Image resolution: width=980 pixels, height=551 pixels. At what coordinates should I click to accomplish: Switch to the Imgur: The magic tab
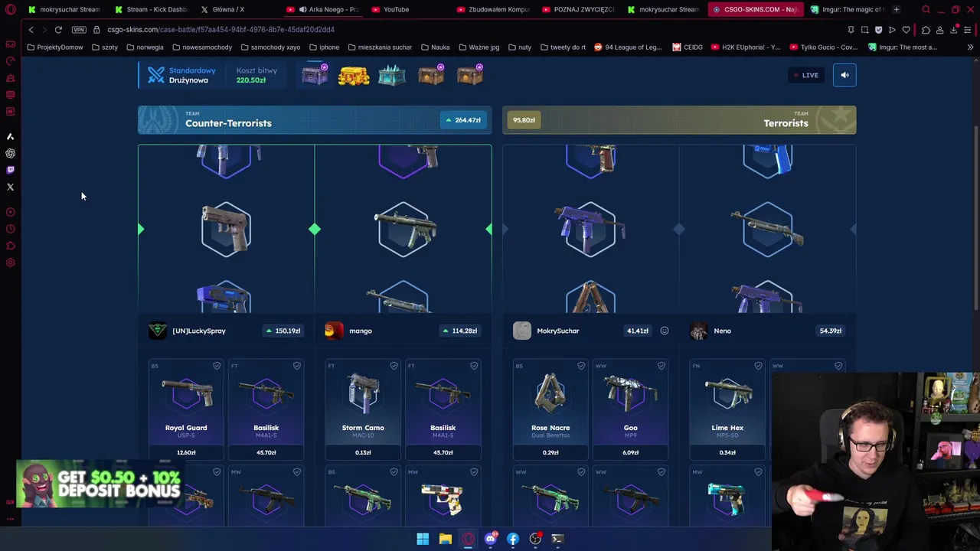click(x=846, y=9)
